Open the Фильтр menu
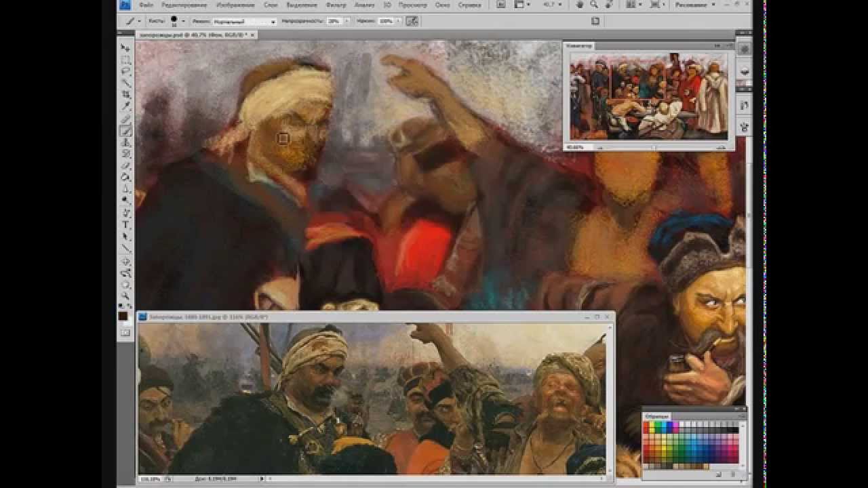Image resolution: width=868 pixels, height=488 pixels. click(x=336, y=5)
